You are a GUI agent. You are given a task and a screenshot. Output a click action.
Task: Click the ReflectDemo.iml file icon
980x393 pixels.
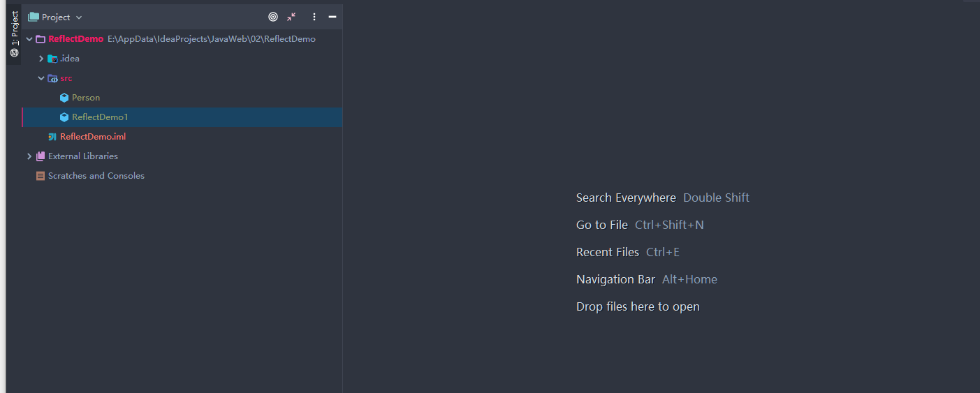click(x=52, y=137)
